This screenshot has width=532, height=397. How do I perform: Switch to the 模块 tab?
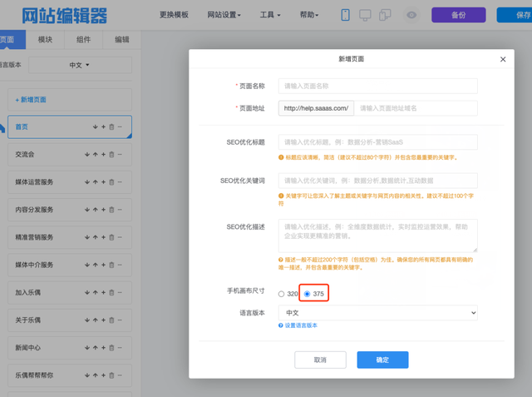[x=46, y=40]
